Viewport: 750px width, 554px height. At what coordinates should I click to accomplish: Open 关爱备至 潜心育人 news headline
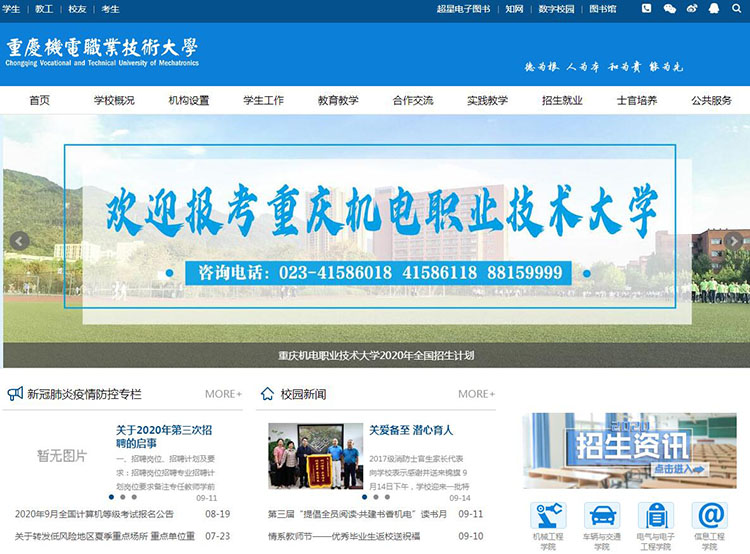(411, 430)
